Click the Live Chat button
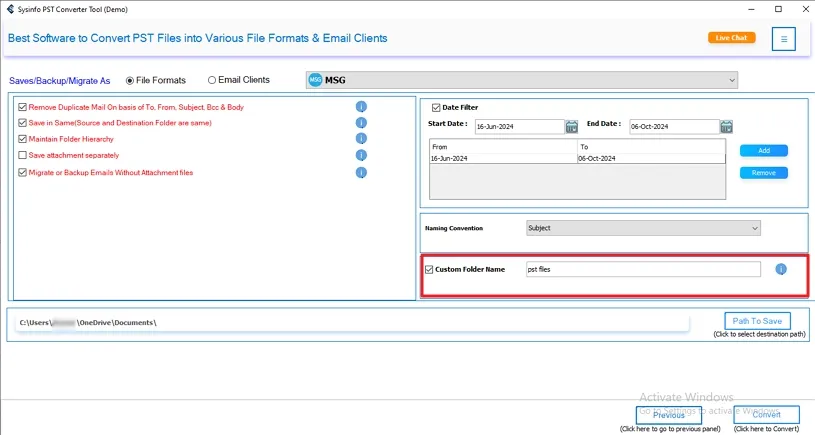 coord(731,38)
